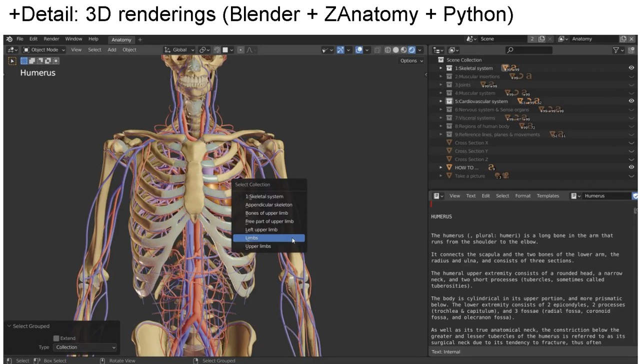Open the Templates menu in text editor
The width and height of the screenshot is (640, 364).
(x=547, y=196)
